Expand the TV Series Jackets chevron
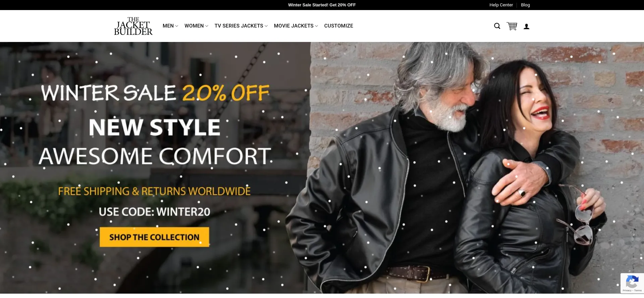The width and height of the screenshot is (644, 298). pyautogui.click(x=266, y=26)
